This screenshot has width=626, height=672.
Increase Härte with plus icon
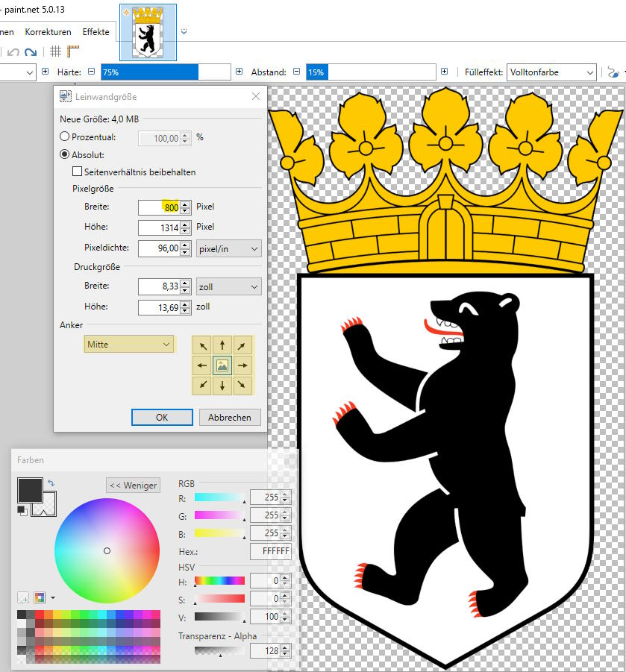pos(240,72)
